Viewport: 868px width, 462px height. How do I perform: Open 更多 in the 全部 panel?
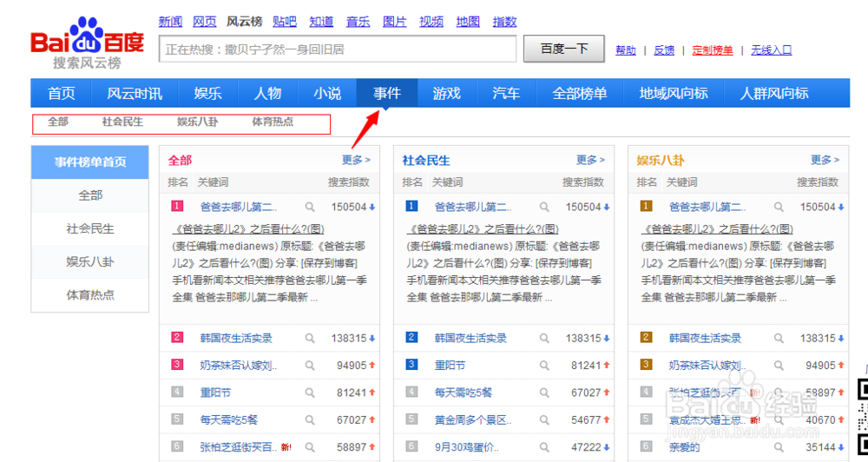click(356, 160)
